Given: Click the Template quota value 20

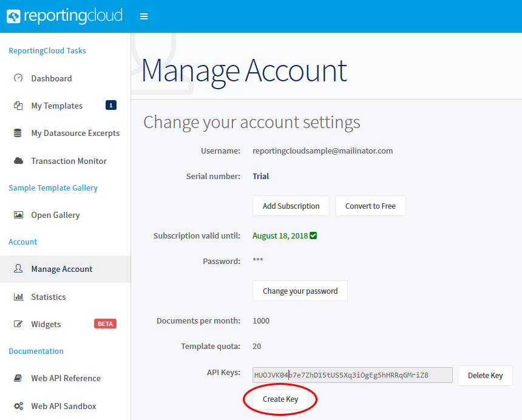Looking at the screenshot, I should tap(257, 346).
